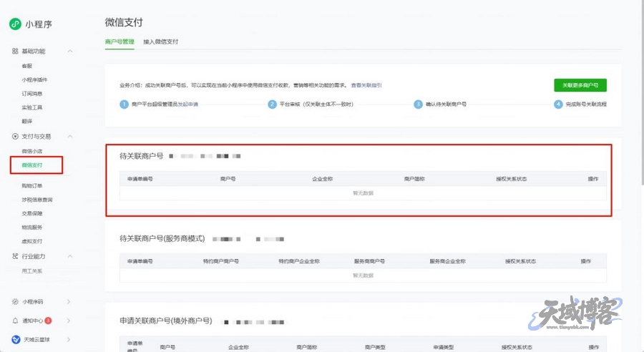Switch to the 接入微信支付 tab
The image size is (644, 352).
coord(160,41)
